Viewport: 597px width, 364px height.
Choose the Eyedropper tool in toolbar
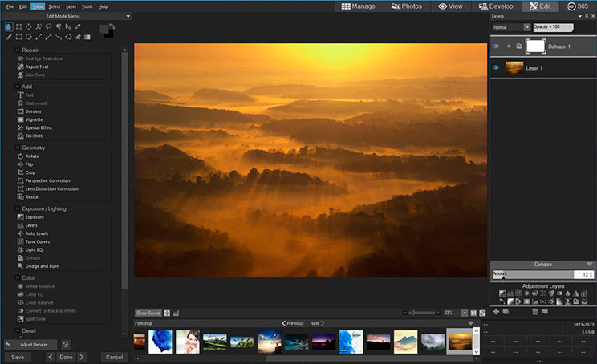[78, 26]
